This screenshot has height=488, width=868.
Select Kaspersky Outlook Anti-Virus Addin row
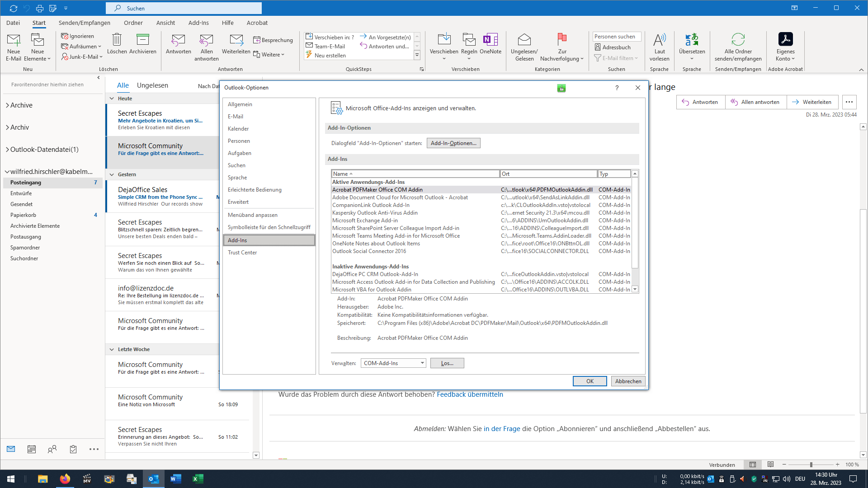(x=481, y=213)
